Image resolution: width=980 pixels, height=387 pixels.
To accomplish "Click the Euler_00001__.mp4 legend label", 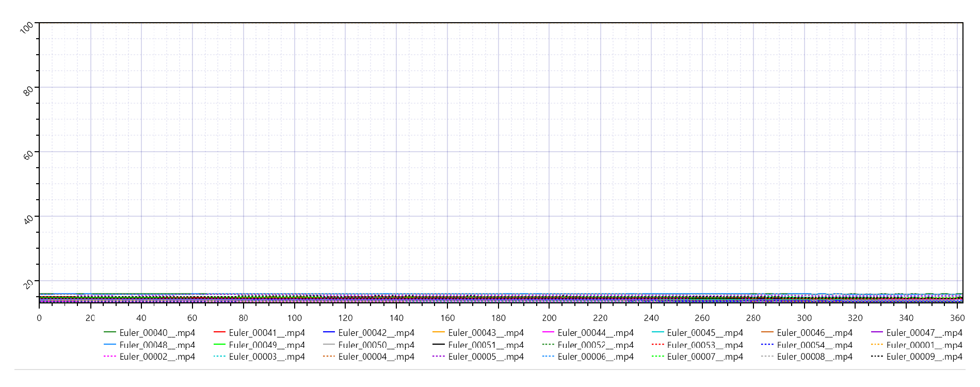I will pos(924,345).
